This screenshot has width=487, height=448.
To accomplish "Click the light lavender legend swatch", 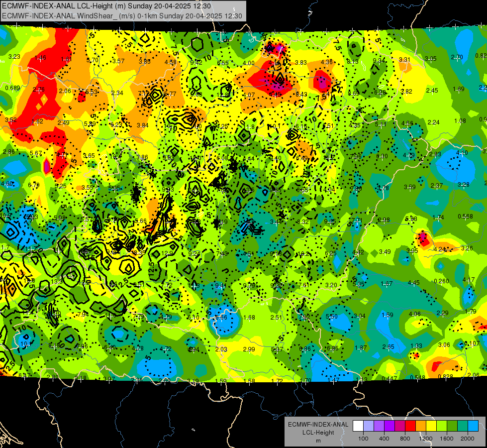I will pyautogui.click(x=369, y=426).
